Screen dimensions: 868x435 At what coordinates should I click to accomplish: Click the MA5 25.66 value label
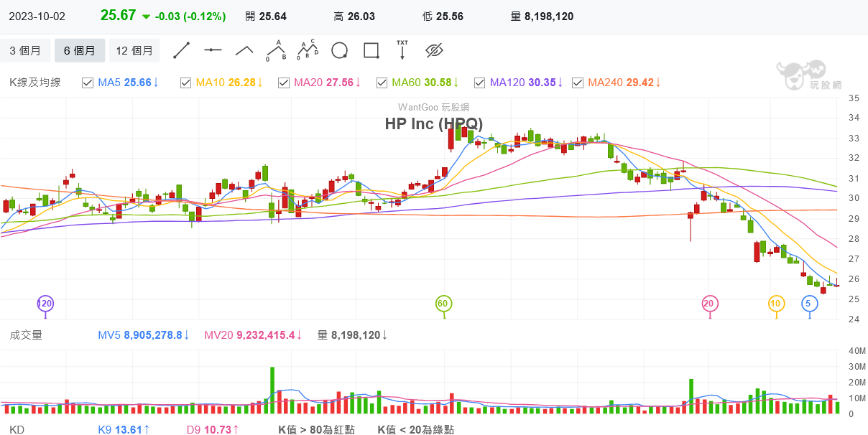coord(129,83)
